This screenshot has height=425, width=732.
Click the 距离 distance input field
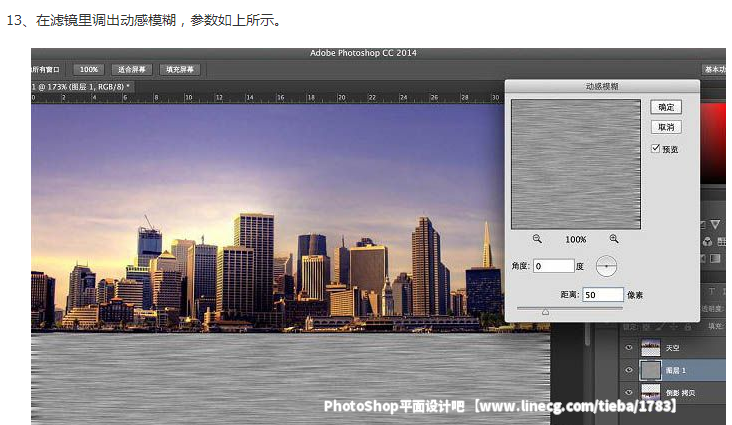[x=603, y=295]
